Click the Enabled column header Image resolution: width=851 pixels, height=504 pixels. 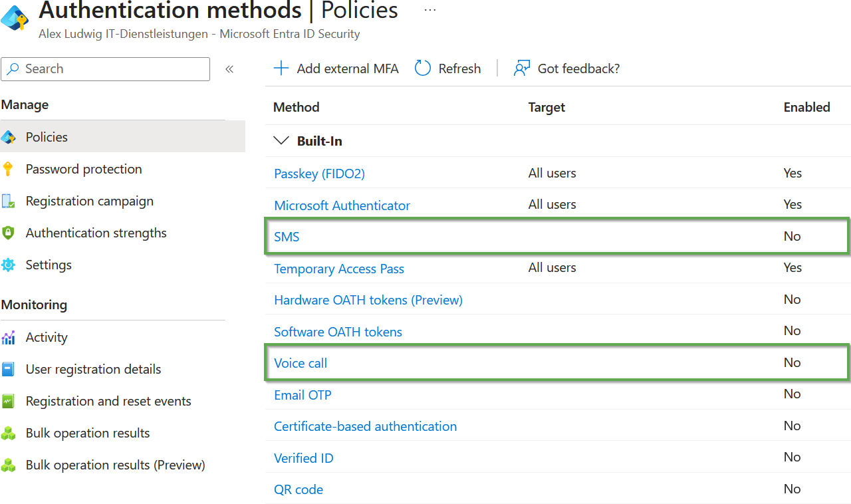coord(806,107)
